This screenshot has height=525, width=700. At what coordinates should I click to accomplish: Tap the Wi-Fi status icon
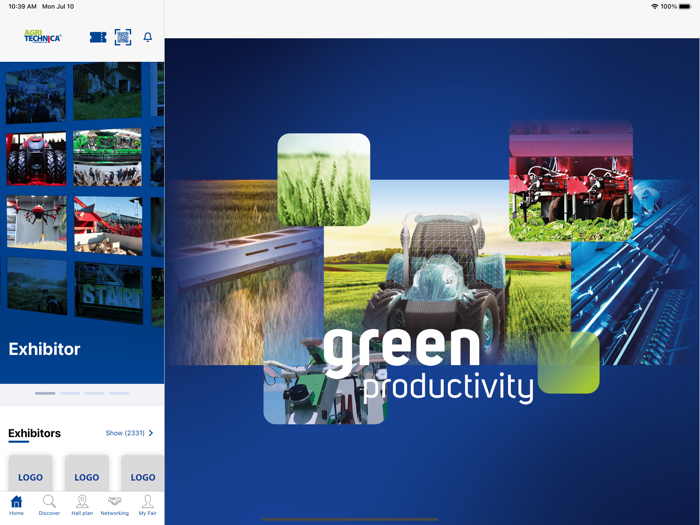tap(654, 7)
